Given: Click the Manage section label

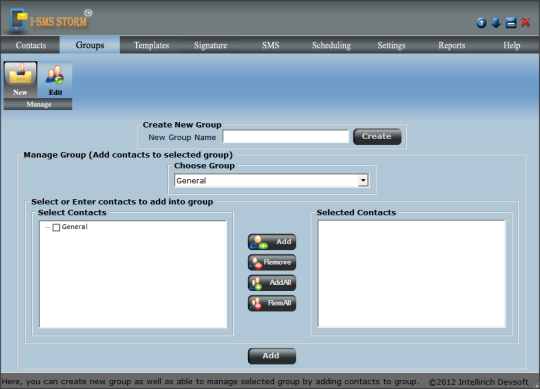Looking at the screenshot, I should (x=38, y=104).
